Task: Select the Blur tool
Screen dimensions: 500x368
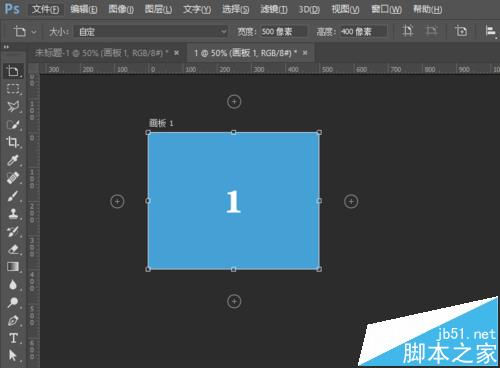Action: 13,285
